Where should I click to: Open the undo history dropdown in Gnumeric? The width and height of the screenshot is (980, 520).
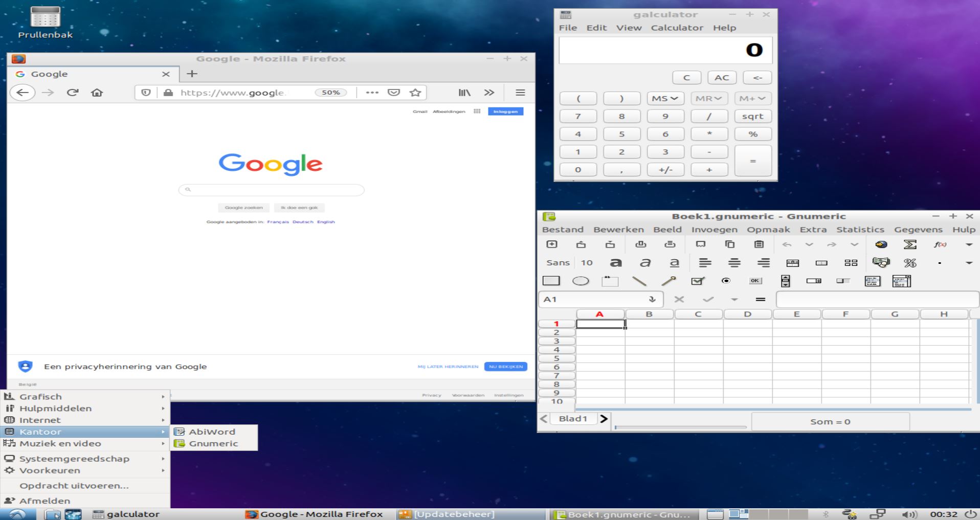[x=809, y=244]
